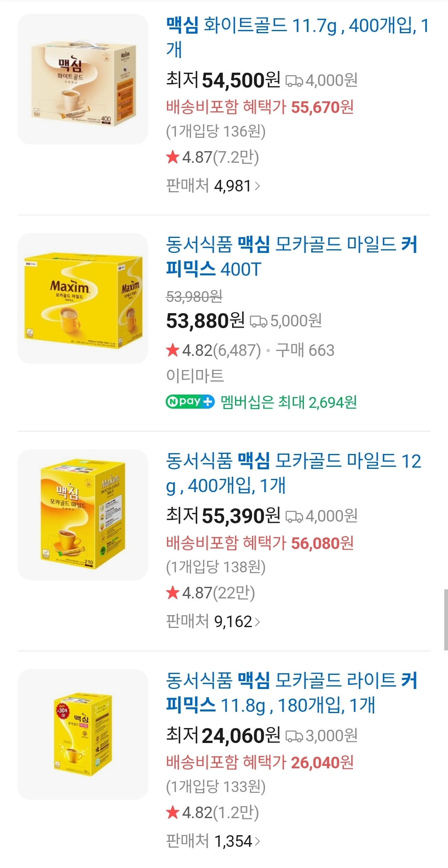The image size is (448, 868).
Task: Expand the 판매처 4,981 sellers chevron
Action: tap(257, 186)
